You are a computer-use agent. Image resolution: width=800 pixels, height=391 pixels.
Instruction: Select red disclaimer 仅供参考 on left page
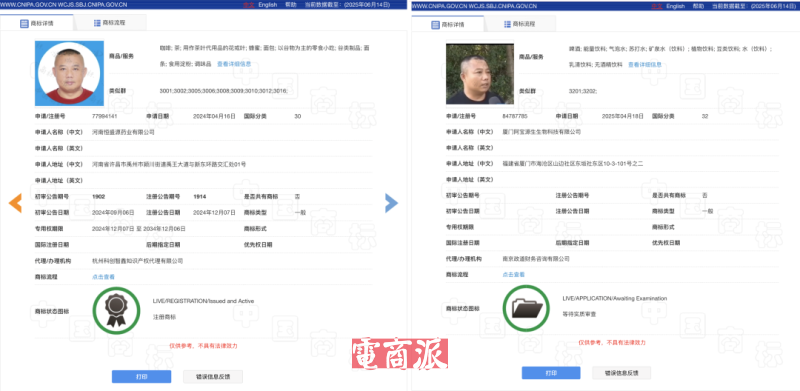click(x=204, y=346)
